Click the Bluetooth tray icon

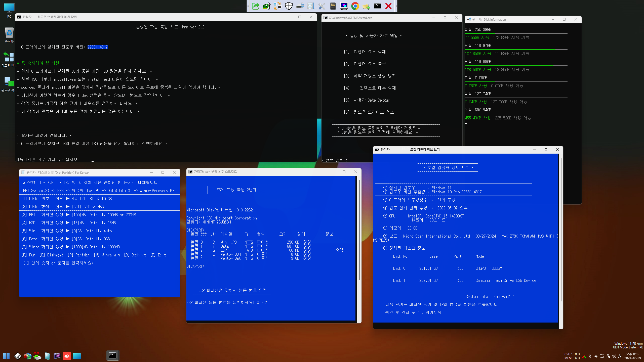coord(590,356)
